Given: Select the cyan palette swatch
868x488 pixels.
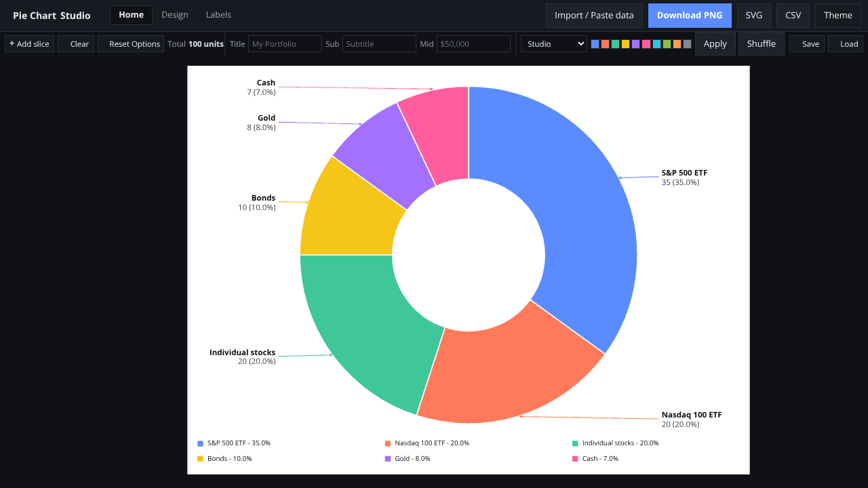Looking at the screenshot, I should (656, 44).
